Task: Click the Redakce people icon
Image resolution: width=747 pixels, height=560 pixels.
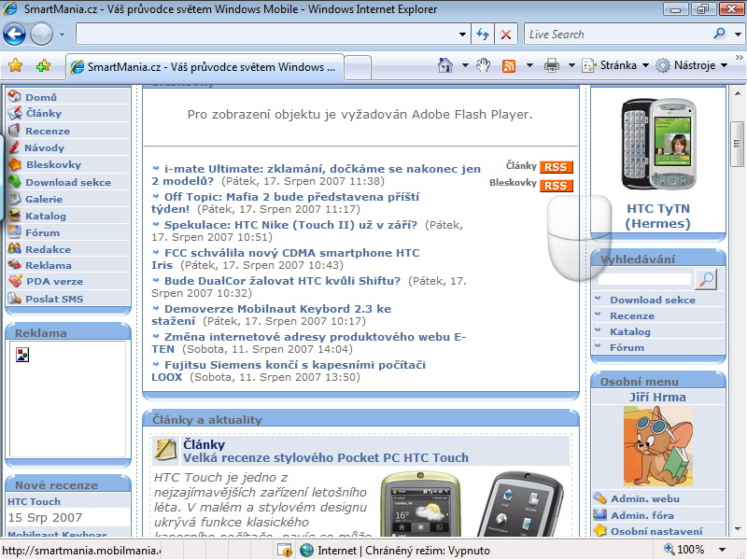Action: point(15,248)
